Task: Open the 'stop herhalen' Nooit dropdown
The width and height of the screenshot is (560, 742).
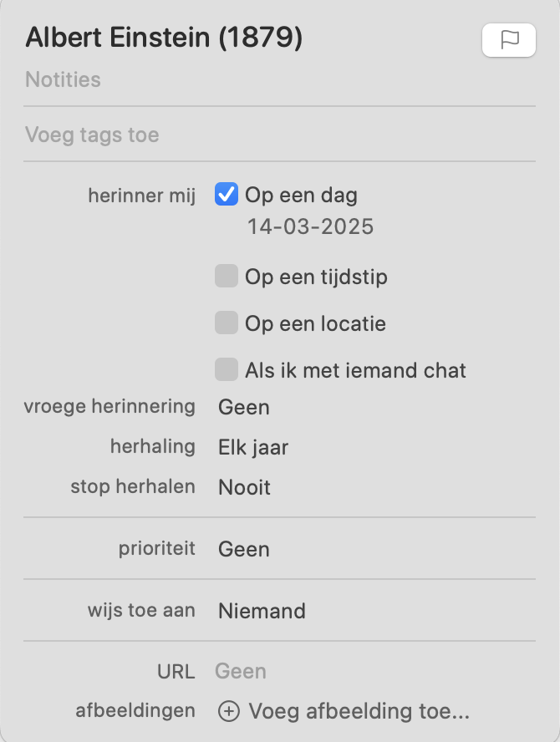Action: pos(244,487)
